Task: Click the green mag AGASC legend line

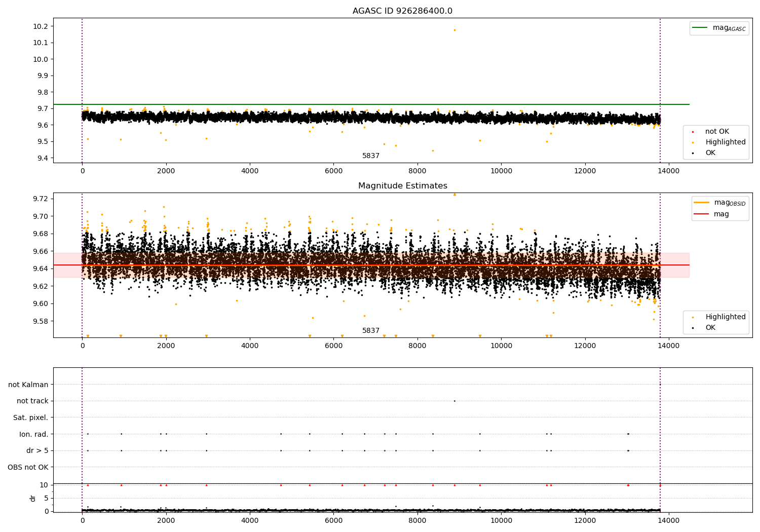Action: (700, 28)
